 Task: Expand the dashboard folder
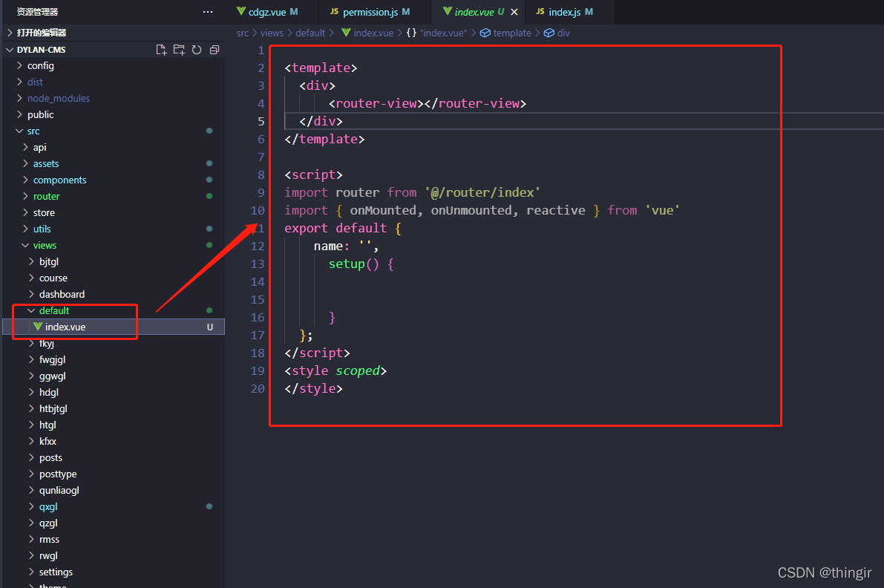[x=114, y=294]
